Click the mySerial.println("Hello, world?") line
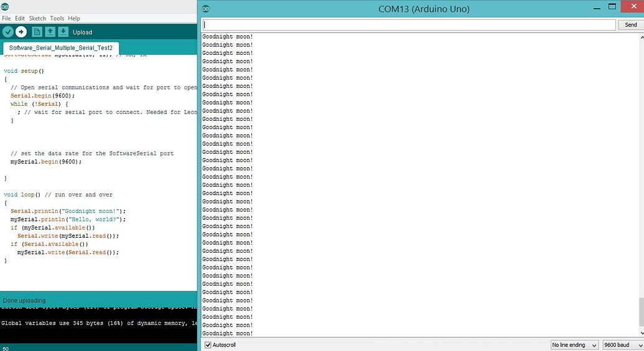 (68, 219)
